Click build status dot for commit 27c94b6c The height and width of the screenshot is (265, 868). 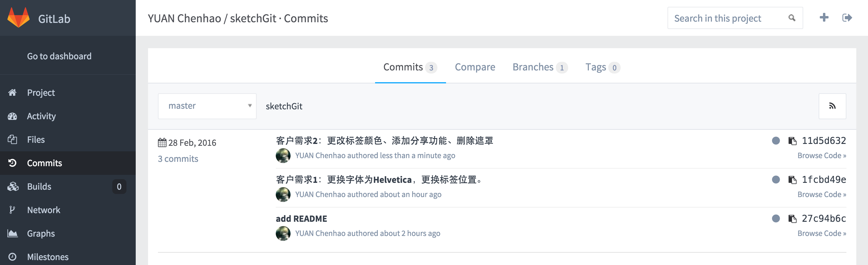pos(776,218)
